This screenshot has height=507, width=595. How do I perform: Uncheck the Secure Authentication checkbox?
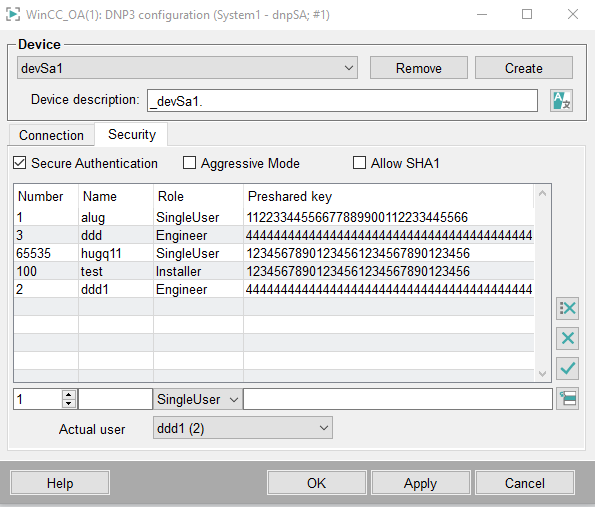click(19, 163)
